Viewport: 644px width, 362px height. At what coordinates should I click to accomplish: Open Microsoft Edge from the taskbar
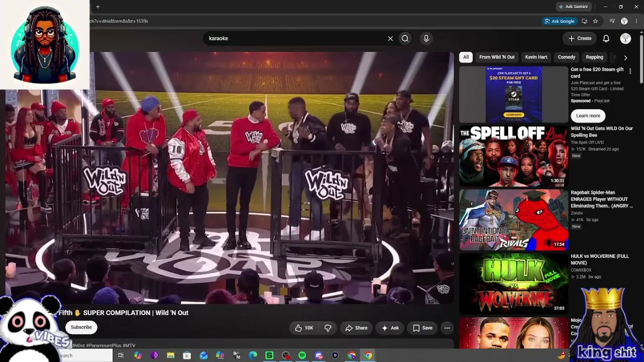(x=253, y=355)
